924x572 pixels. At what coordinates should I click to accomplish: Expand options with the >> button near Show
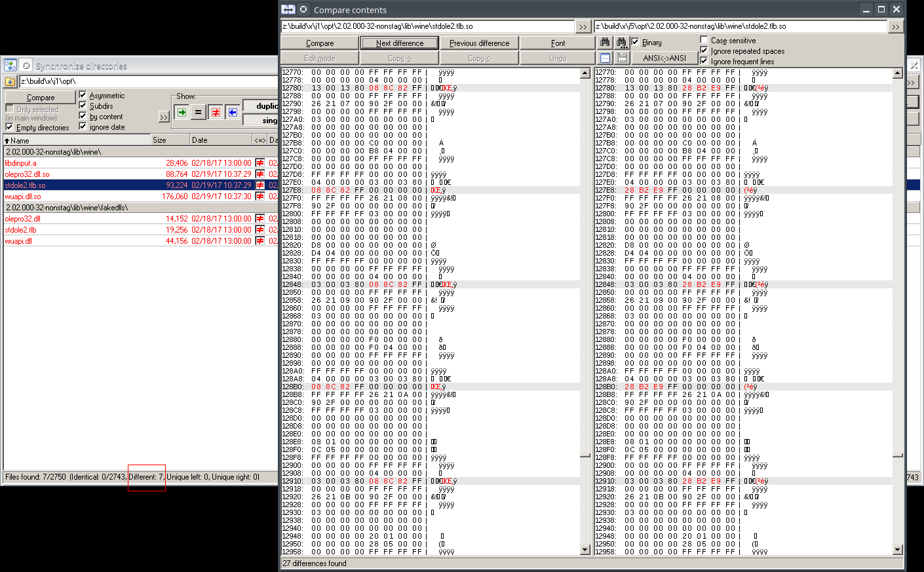(x=164, y=117)
